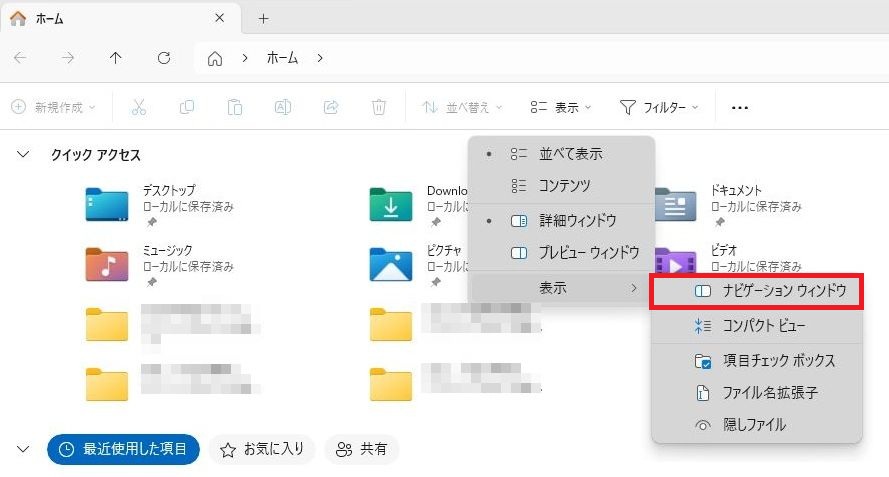Open a new tab with plus button
889x477 pixels.
tap(264, 18)
